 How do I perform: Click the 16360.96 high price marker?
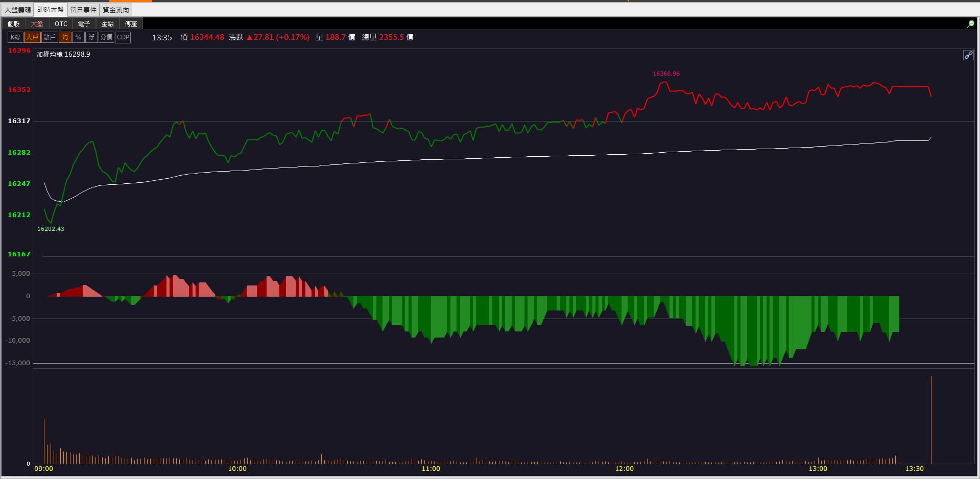666,74
